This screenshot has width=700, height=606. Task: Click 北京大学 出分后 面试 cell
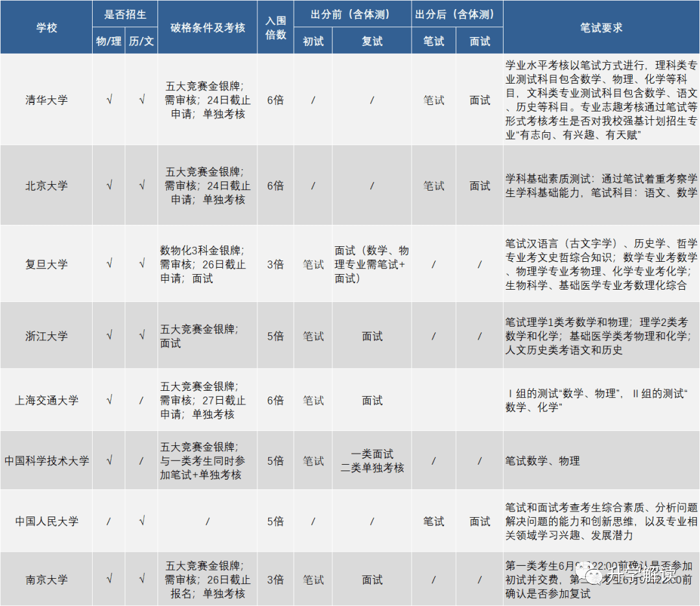(x=480, y=186)
